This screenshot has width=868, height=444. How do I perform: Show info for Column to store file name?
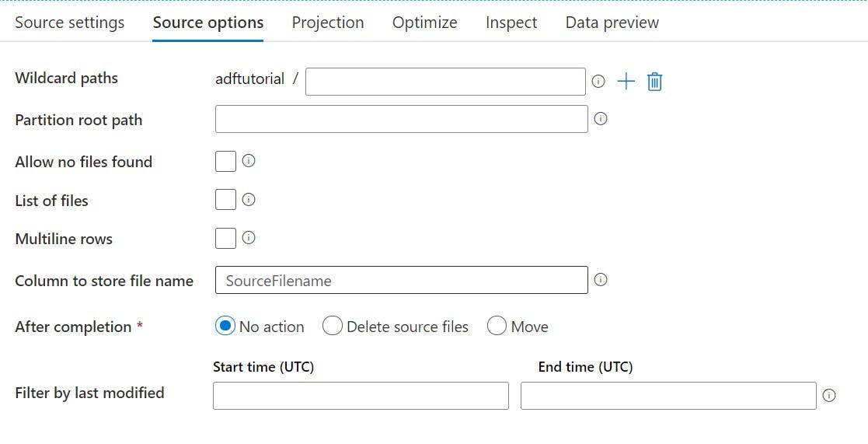tap(601, 280)
